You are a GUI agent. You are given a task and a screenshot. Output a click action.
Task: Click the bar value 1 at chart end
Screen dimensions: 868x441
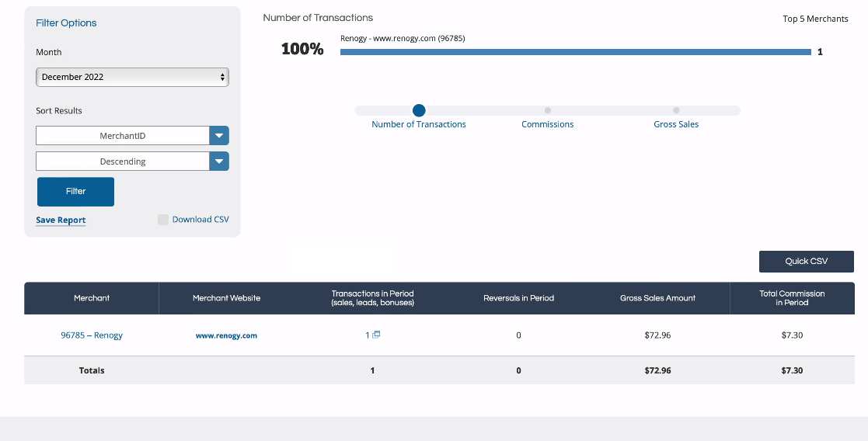[x=821, y=52]
